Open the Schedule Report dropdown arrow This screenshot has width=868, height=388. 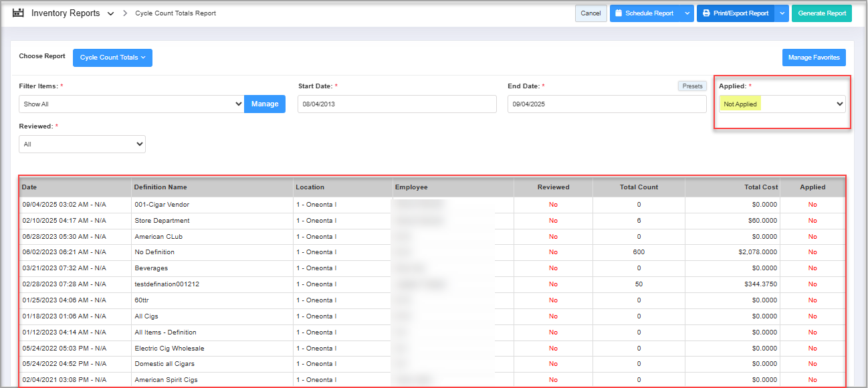coord(687,13)
